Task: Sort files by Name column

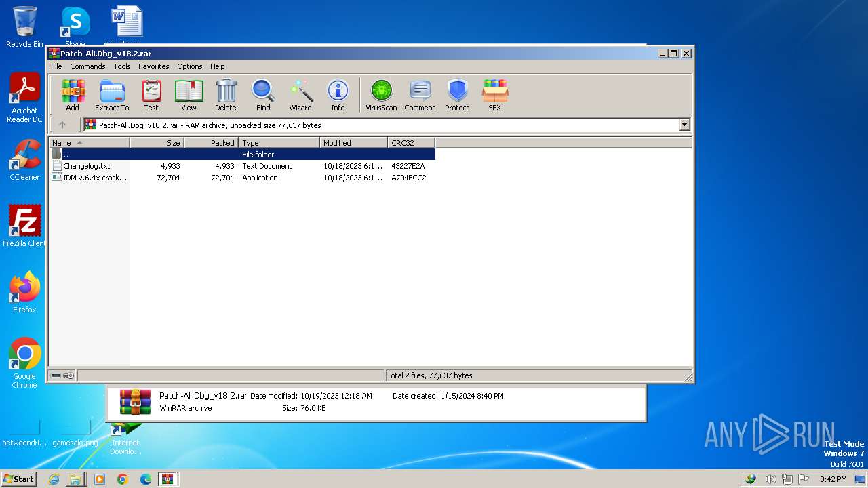Action: [x=89, y=143]
